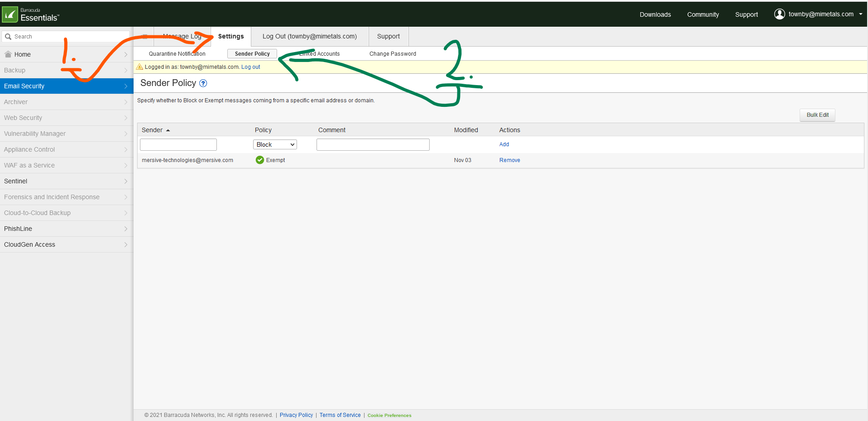Select the mersive-technologies@mersive.com sender text
The image size is (868, 421).
pyautogui.click(x=187, y=160)
